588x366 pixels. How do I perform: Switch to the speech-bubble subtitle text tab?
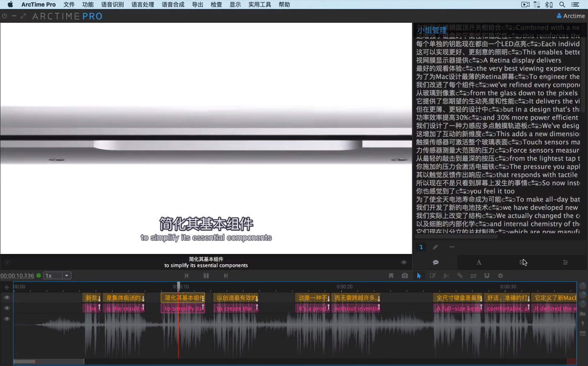pos(436,263)
